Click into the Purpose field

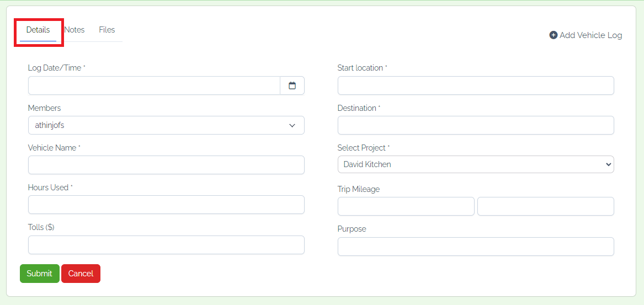tap(476, 247)
